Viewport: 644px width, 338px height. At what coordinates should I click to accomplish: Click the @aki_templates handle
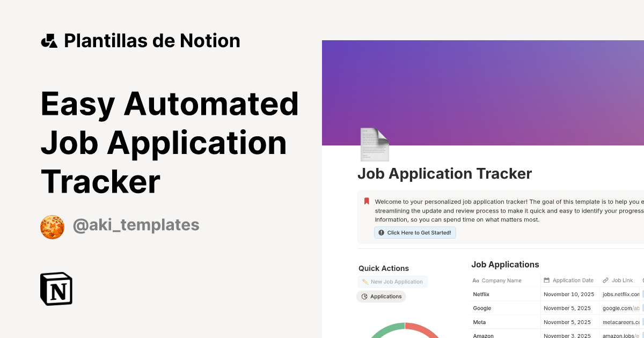click(x=136, y=225)
